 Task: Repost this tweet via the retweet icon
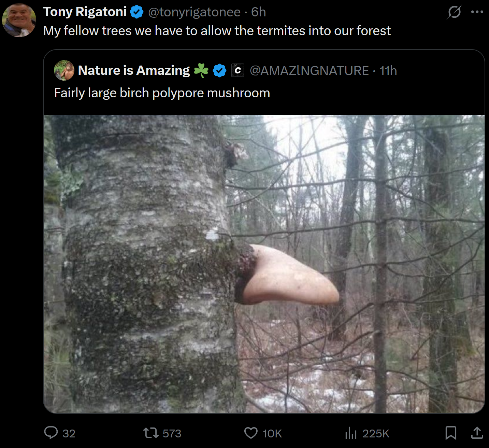tap(151, 433)
